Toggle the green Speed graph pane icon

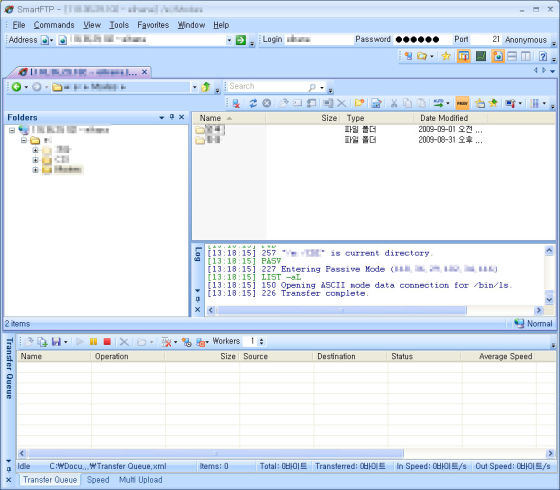(481, 56)
